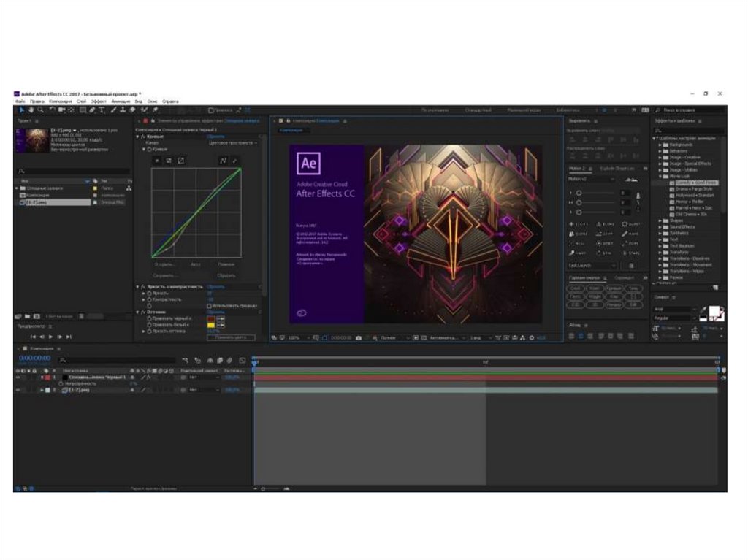Viewport: 748px width, 560px height.
Task: Click the dark red 'map black to' swatch
Action: tap(211, 318)
